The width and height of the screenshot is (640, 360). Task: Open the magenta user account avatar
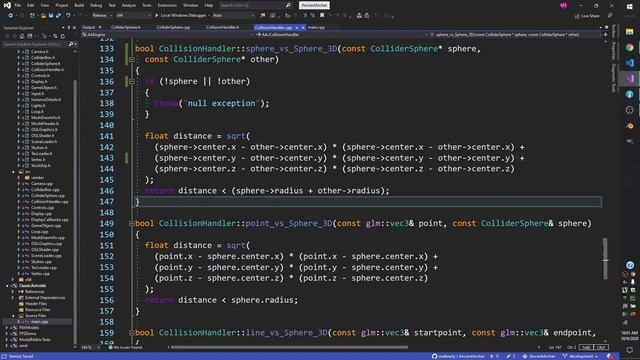(564, 5)
